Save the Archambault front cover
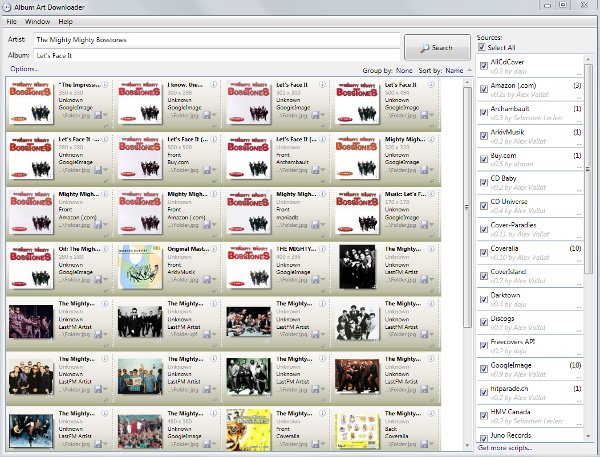600x457 pixels. pyautogui.click(x=316, y=170)
